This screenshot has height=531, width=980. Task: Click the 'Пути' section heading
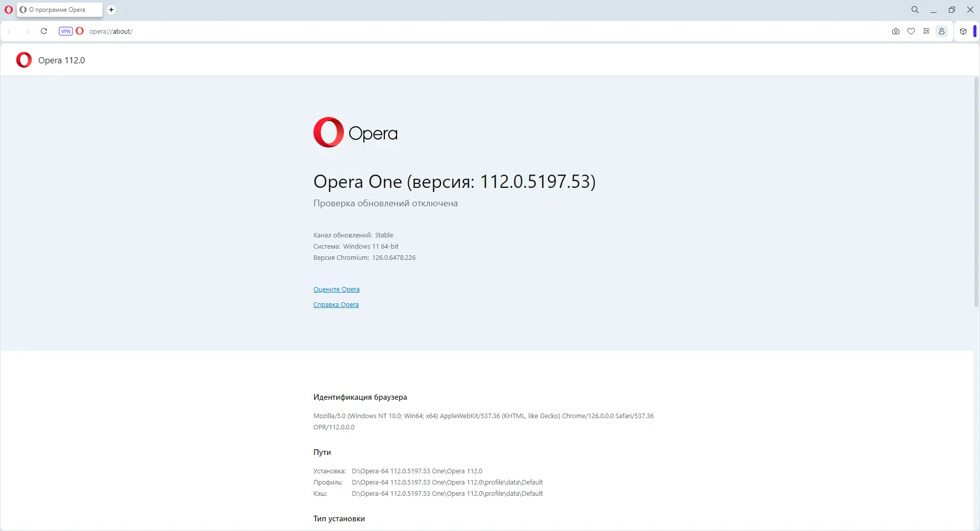pos(322,452)
